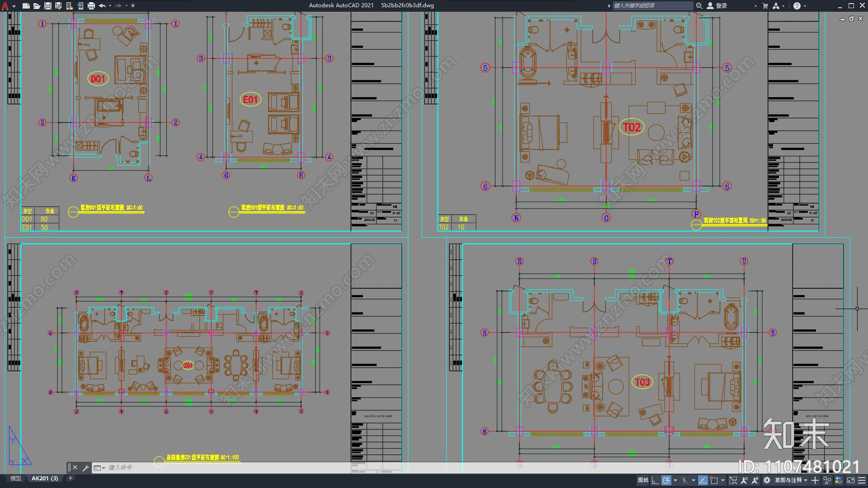Save to Web and Mobile icon

pos(80,6)
